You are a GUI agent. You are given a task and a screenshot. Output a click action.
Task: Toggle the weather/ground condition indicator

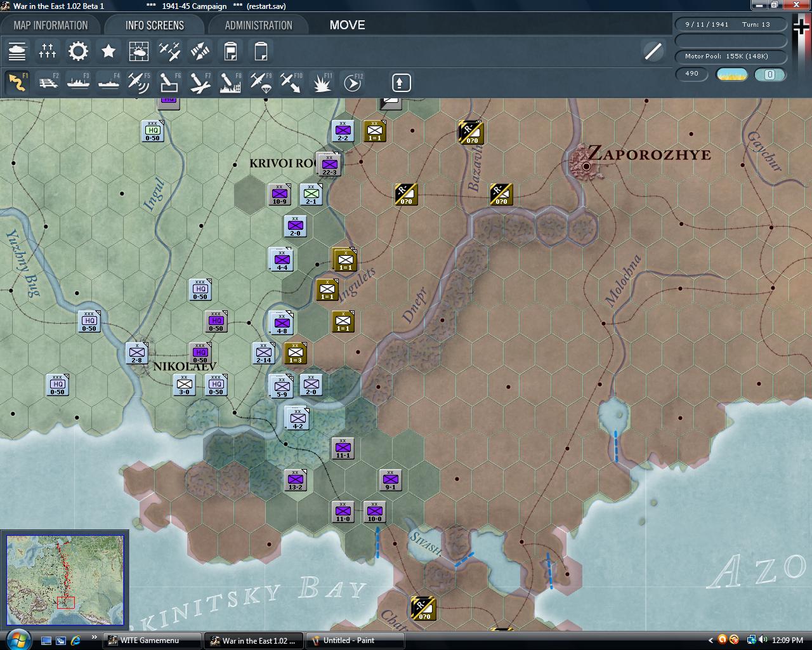coord(731,74)
